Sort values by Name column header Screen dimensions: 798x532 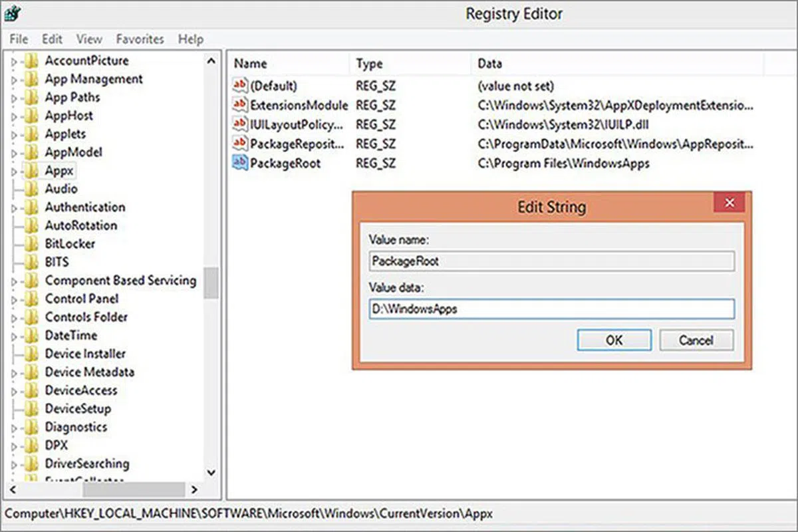(x=251, y=65)
